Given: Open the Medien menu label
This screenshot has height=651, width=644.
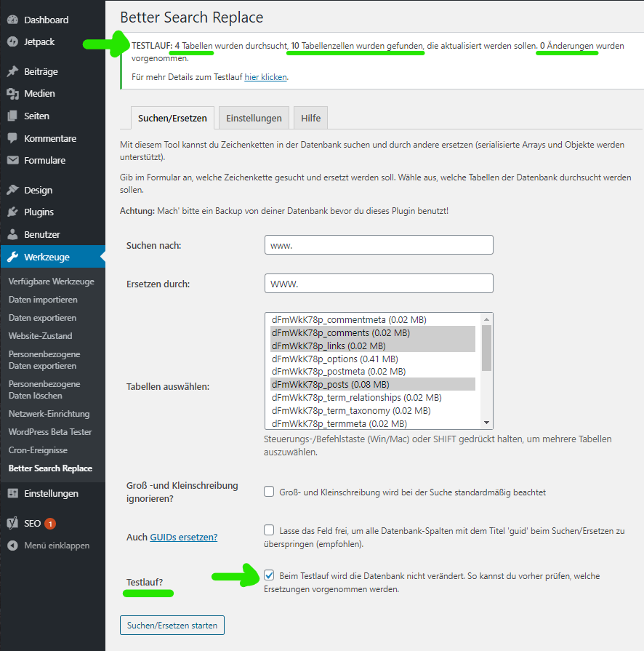Looking at the screenshot, I should point(39,93).
